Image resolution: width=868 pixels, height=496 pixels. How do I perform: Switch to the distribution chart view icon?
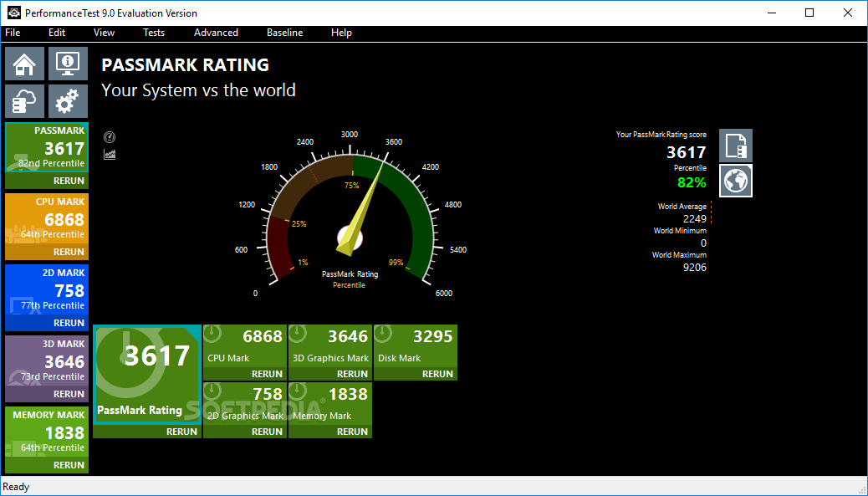[x=110, y=155]
